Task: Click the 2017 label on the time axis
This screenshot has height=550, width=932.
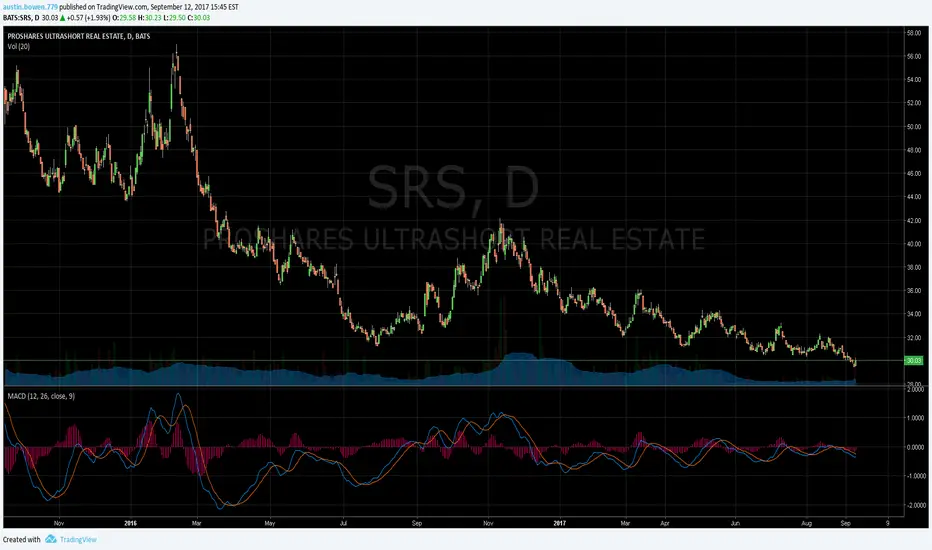Action: [x=559, y=523]
